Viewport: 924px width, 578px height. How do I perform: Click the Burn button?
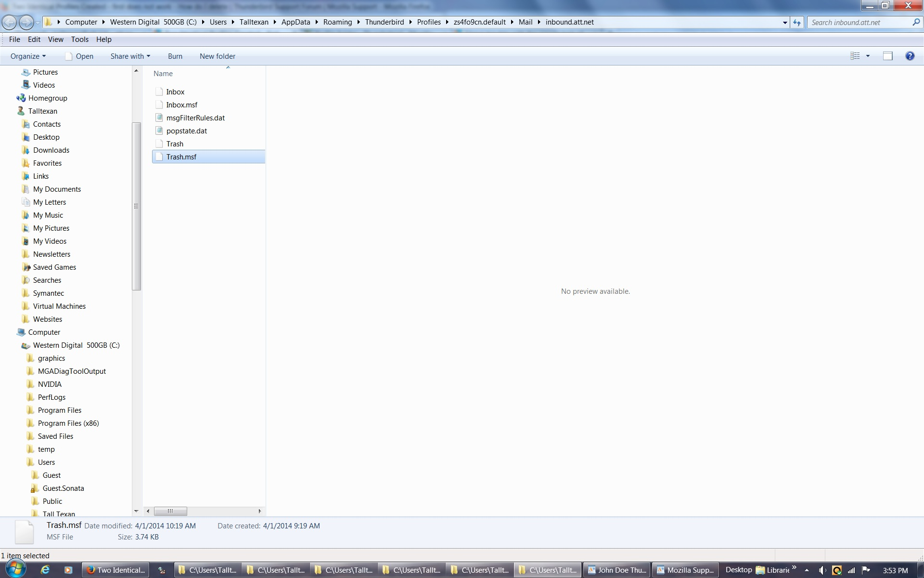point(175,56)
